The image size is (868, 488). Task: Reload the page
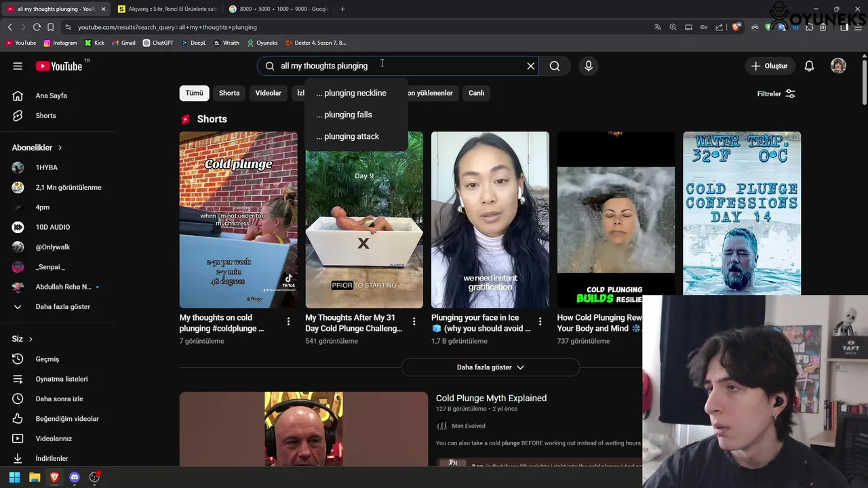pyautogui.click(x=37, y=27)
